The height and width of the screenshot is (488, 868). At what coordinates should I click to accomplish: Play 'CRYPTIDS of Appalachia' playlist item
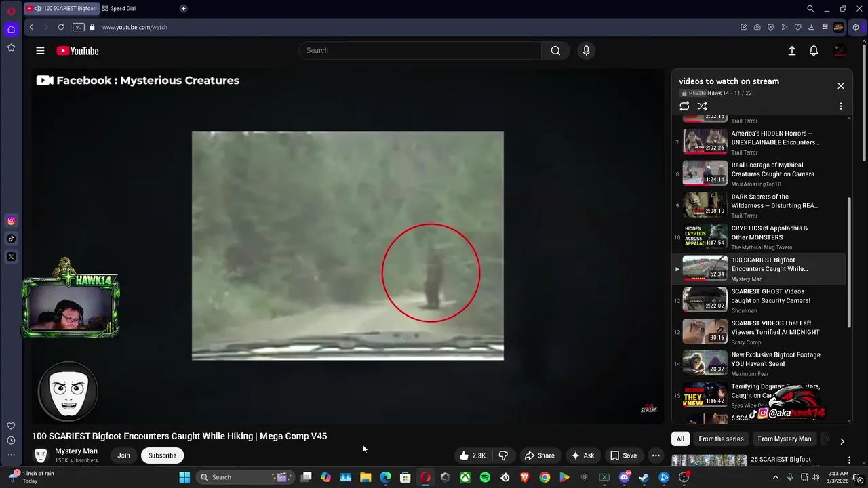pos(759,237)
